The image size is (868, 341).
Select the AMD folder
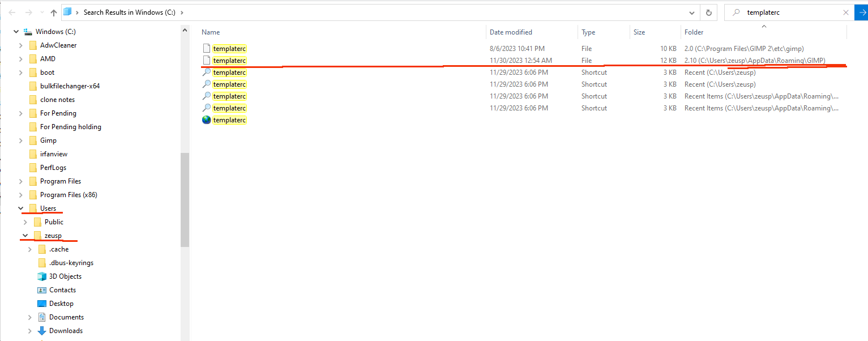[48, 59]
